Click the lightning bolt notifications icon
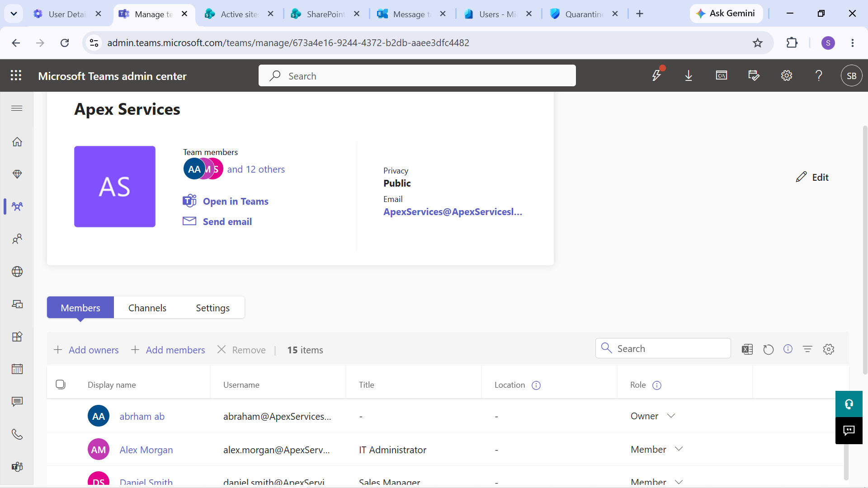The height and width of the screenshot is (488, 868). [657, 75]
